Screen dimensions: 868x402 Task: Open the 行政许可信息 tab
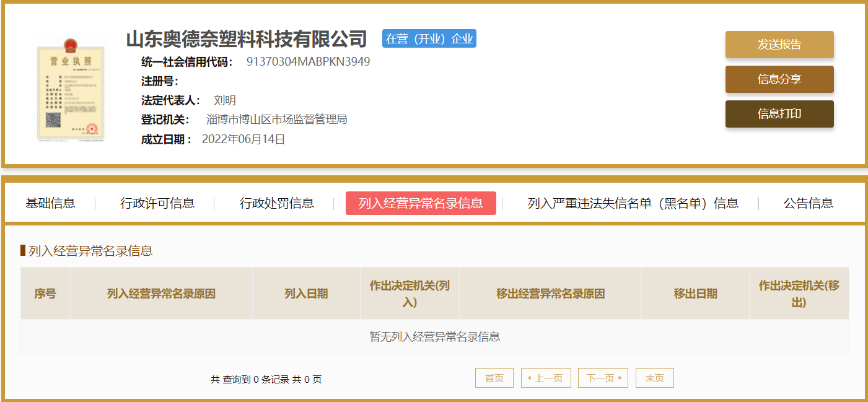(157, 203)
